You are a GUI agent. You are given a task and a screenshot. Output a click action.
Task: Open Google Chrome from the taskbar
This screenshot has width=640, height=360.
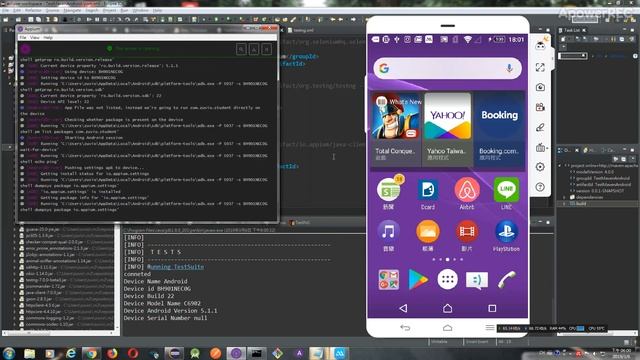coord(91,353)
